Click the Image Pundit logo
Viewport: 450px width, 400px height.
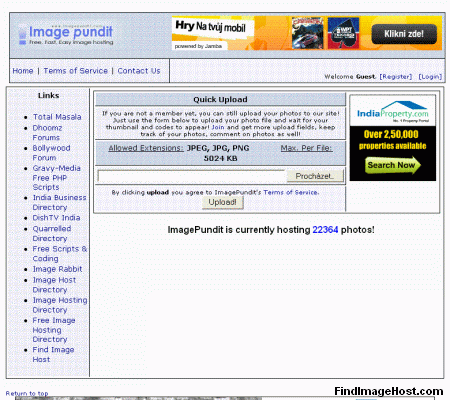click(66, 35)
